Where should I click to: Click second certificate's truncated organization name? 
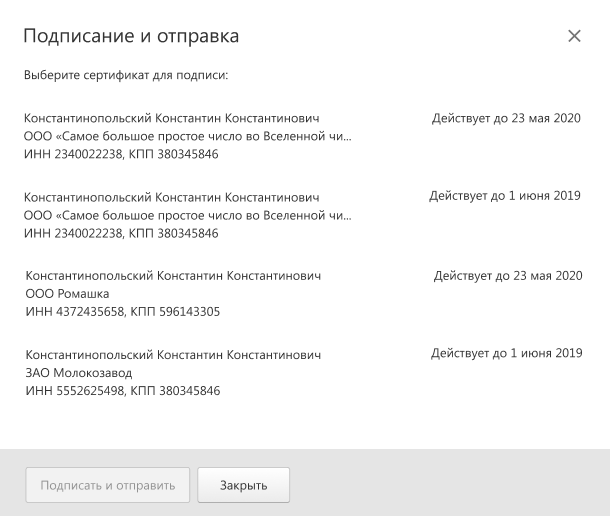click(188, 215)
